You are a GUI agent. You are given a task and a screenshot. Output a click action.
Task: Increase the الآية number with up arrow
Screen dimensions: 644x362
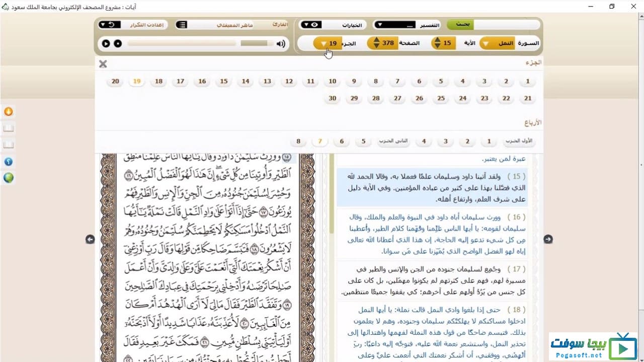click(437, 40)
